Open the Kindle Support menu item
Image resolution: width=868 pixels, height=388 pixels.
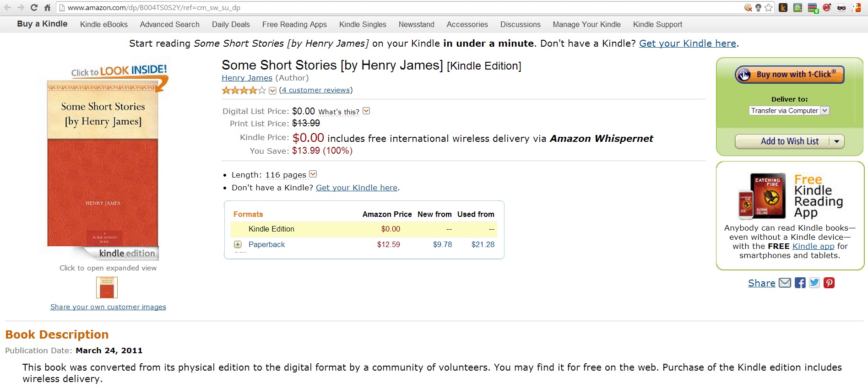pos(657,24)
